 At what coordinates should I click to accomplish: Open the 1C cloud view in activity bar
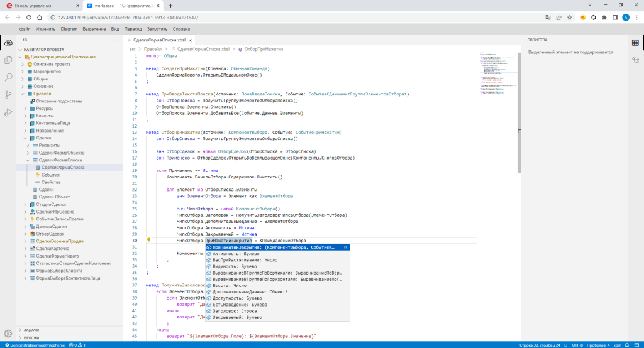9,43
